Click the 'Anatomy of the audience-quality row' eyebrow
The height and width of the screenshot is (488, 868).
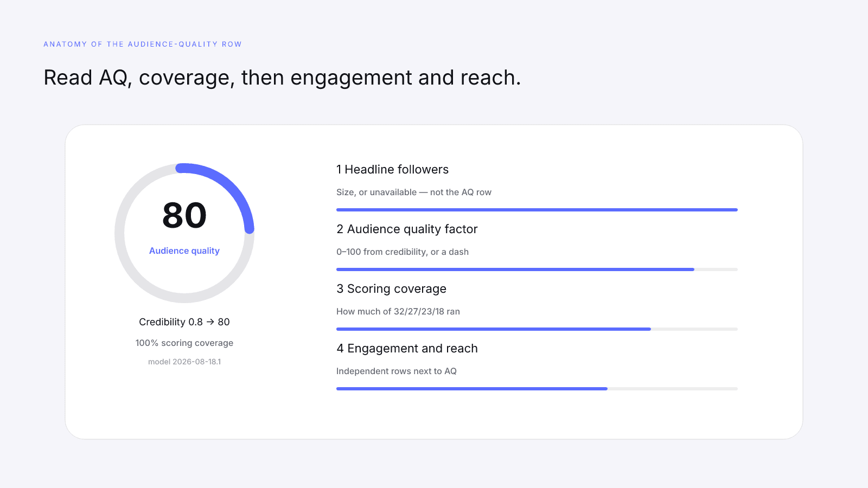coord(143,44)
